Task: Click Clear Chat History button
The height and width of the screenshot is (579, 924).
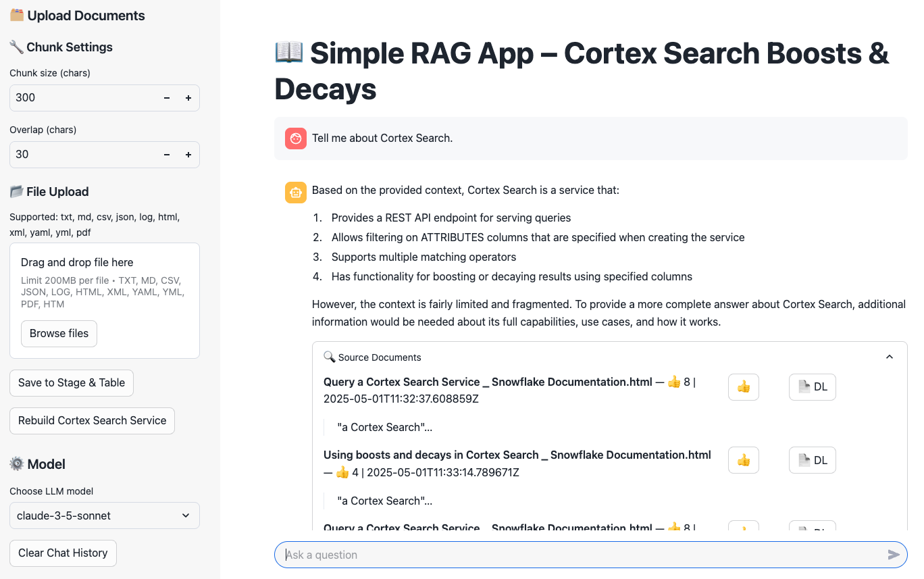Action: 63,553
